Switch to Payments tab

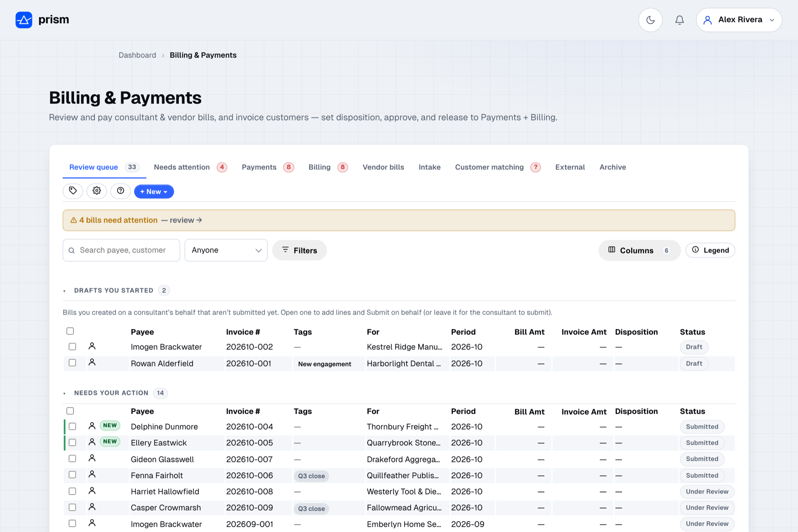pos(268,167)
